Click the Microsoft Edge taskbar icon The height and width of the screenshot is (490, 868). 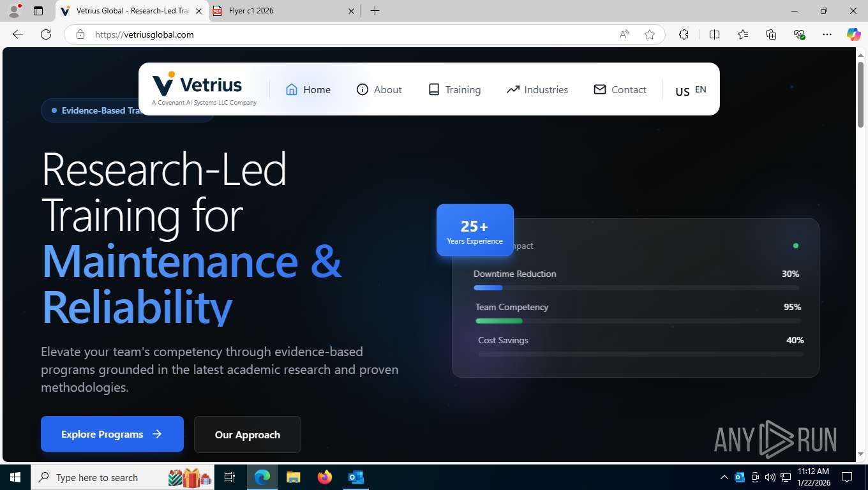(262, 477)
